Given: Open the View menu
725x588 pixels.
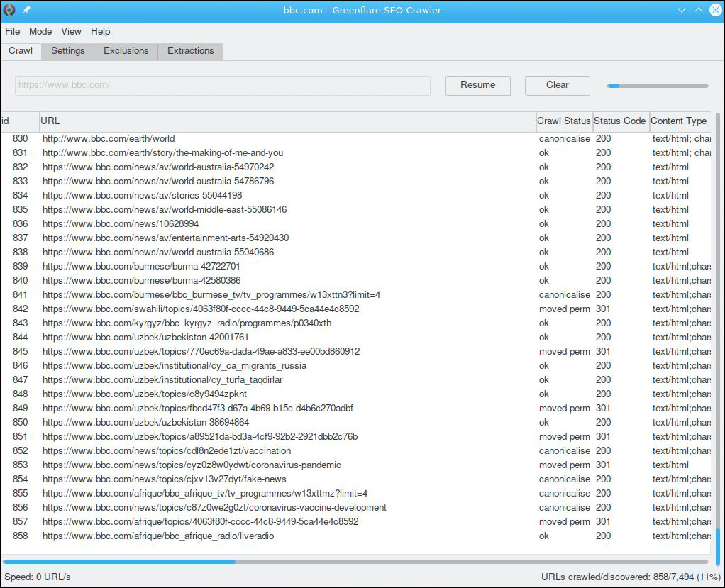Looking at the screenshot, I should click(71, 31).
